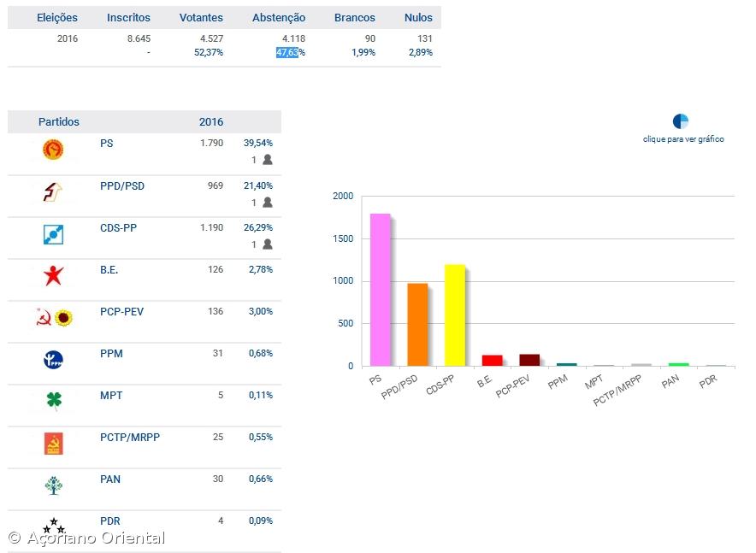The width and height of the screenshot is (756, 553).
Task: Click the highlighted 47,63% abstention value
Action: click(x=290, y=53)
